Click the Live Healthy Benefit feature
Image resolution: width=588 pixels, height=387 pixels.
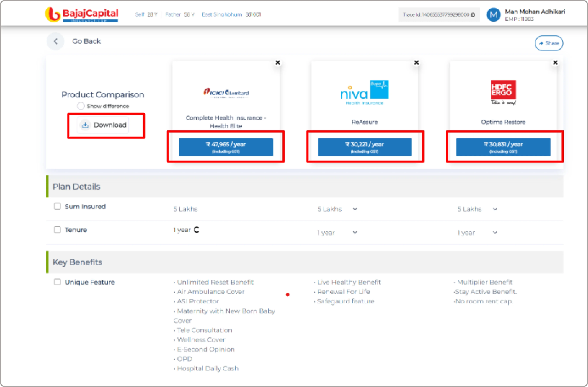coord(349,282)
